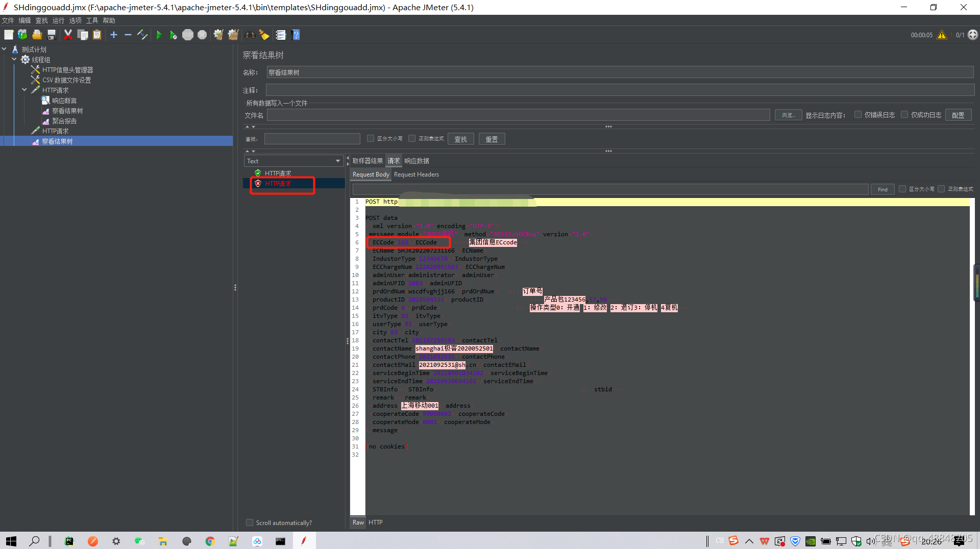Click the Expand all plus icon

[114, 35]
